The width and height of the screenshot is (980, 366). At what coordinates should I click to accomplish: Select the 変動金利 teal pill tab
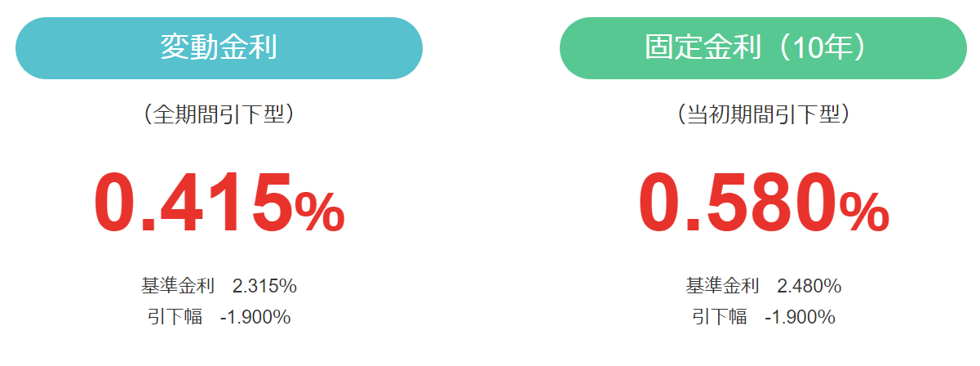coord(219,48)
